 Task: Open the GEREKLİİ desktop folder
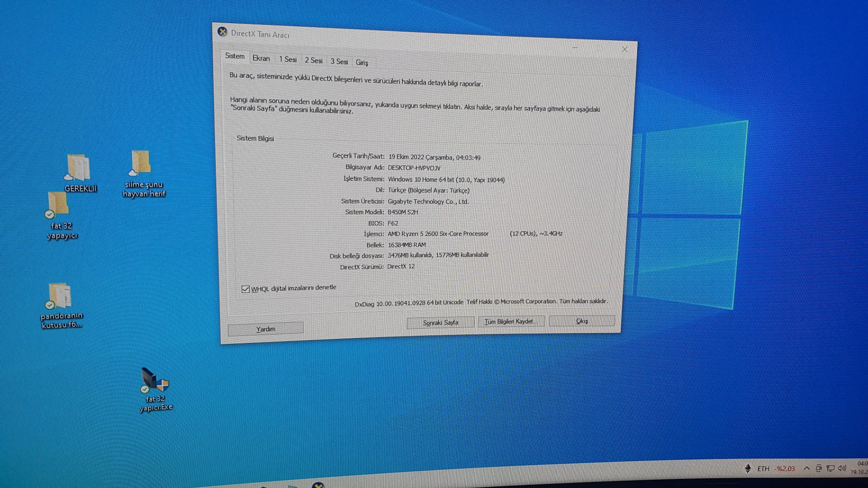tap(79, 168)
